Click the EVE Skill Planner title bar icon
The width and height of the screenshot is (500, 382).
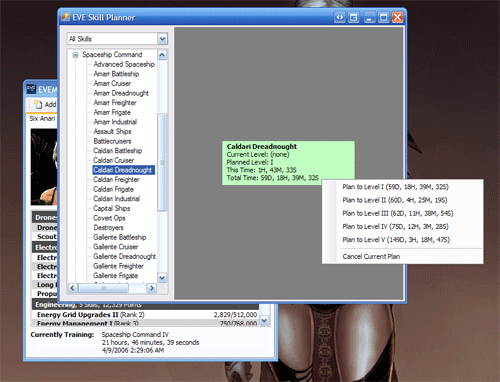tap(65, 17)
